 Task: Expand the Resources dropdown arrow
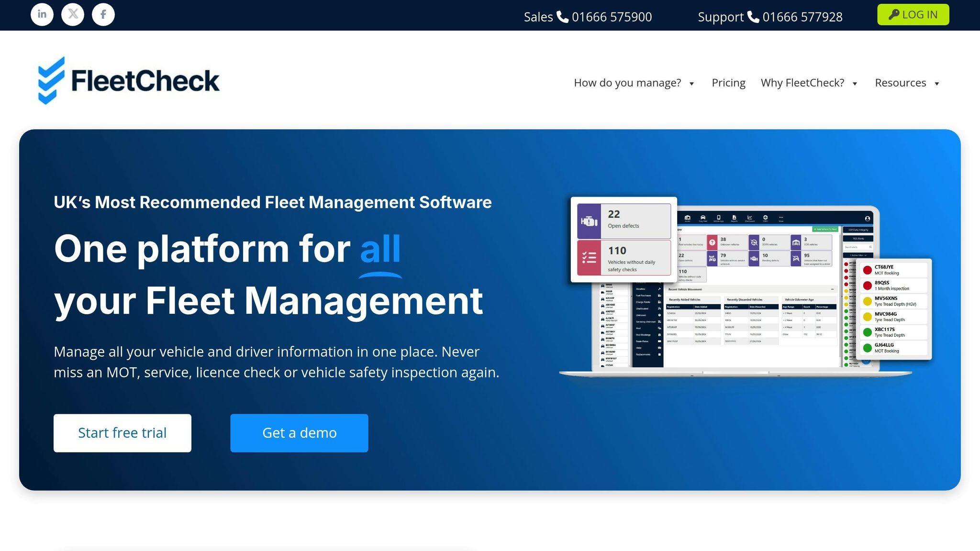[x=937, y=84]
